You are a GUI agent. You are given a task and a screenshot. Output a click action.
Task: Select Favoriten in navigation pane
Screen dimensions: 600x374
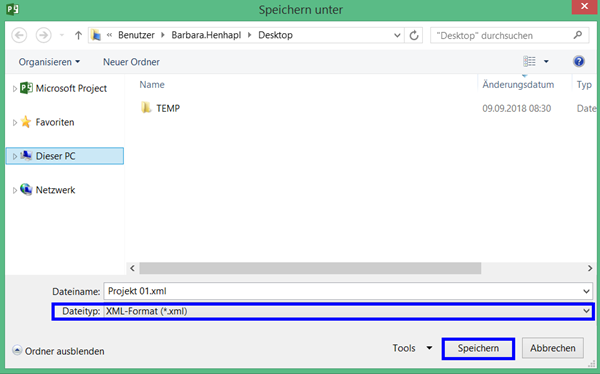coord(55,122)
